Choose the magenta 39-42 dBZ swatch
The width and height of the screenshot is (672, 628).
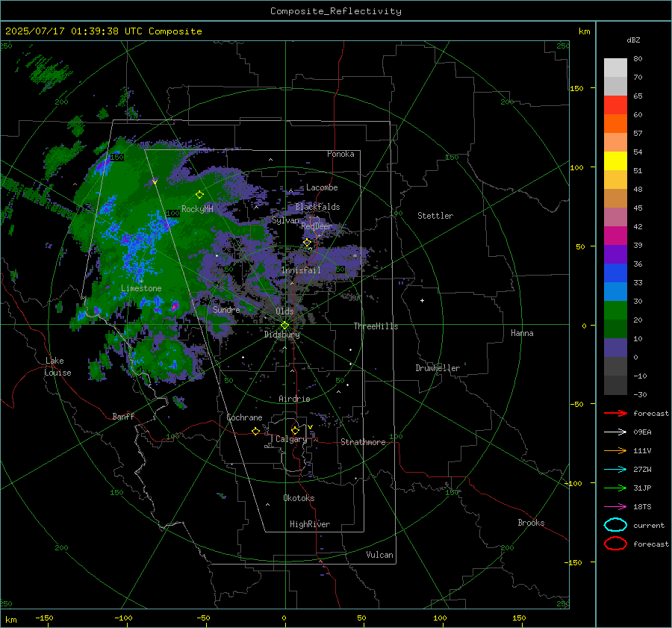click(x=615, y=235)
